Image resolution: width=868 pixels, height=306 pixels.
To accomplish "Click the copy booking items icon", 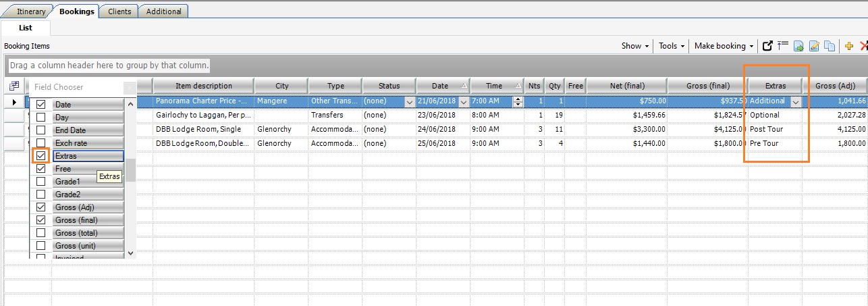I will 829,46.
